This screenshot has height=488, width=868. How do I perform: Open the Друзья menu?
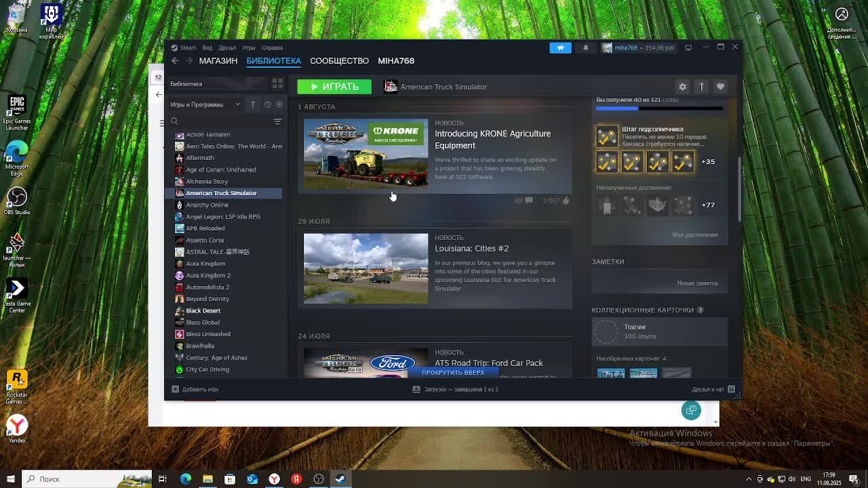pyautogui.click(x=227, y=47)
